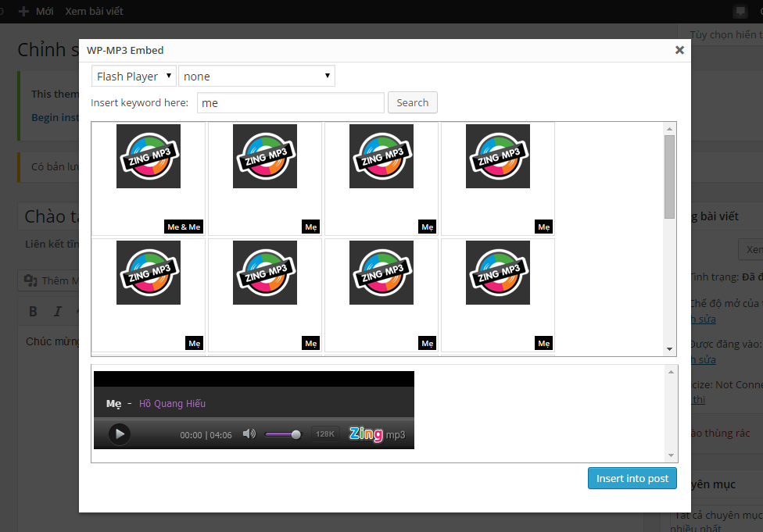Click the song title Mẹ in player

[114, 404]
